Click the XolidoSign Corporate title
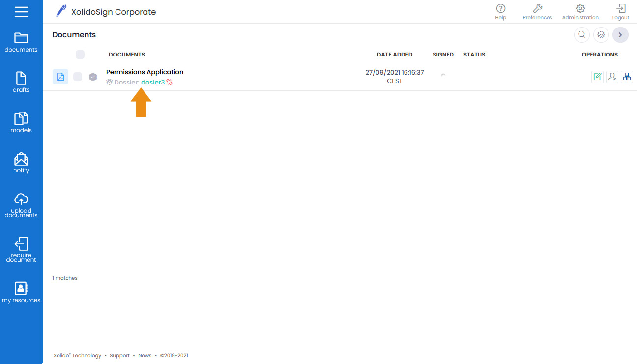 pos(114,12)
